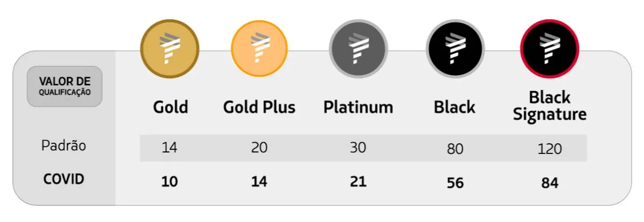This screenshot has width=644, height=222.
Task: Click COVID value 84 for Black Signature
Action: pyautogui.click(x=550, y=182)
